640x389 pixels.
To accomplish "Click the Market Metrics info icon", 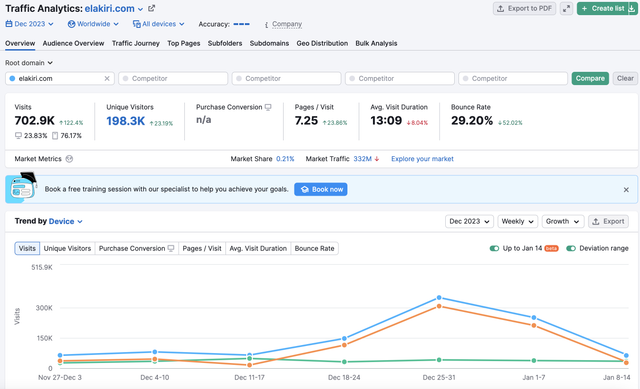I will (69, 159).
